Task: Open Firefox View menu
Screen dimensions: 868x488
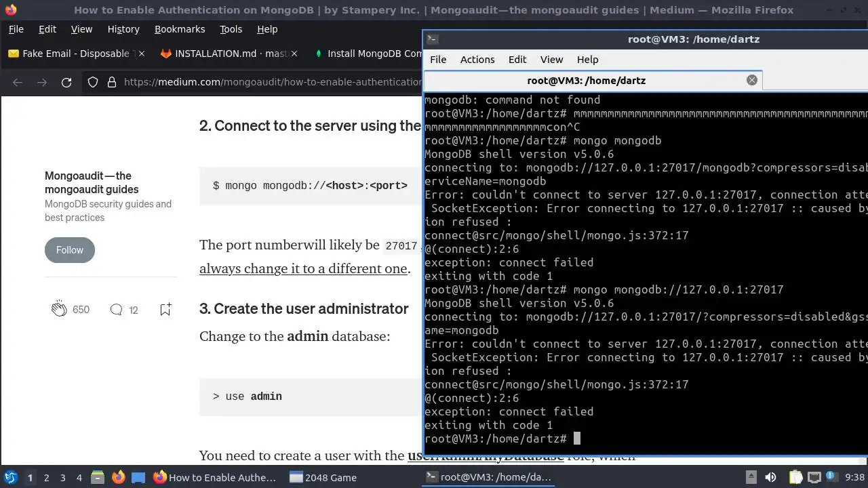Action: pyautogui.click(x=81, y=29)
